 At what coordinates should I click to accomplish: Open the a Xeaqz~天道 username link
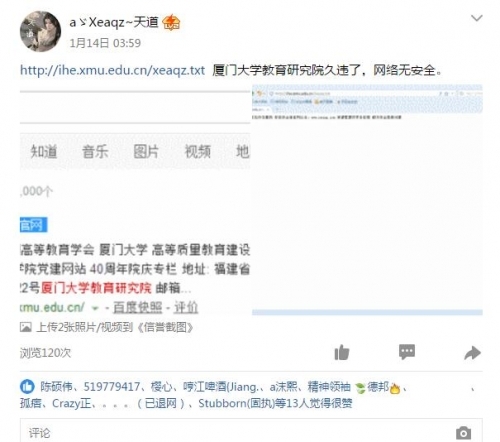click(x=114, y=22)
